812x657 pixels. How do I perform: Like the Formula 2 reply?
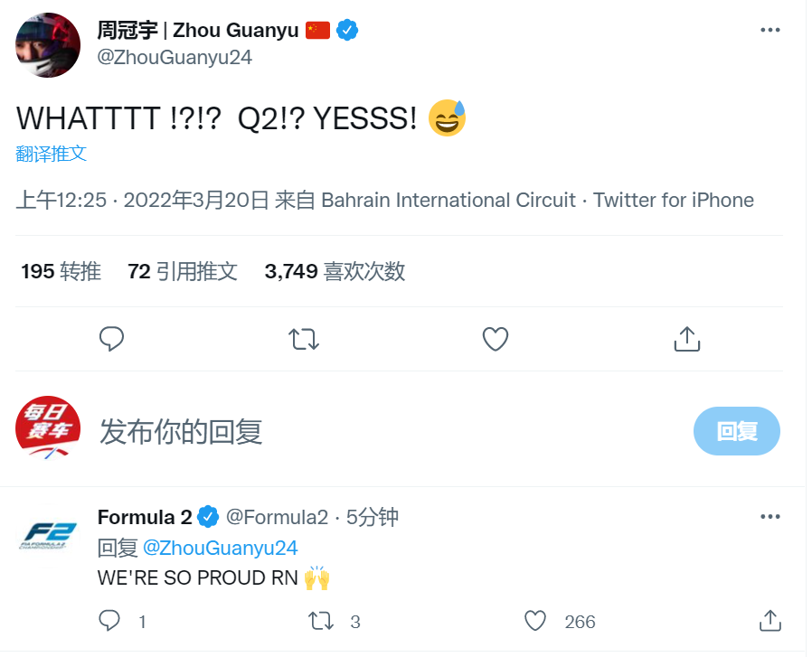tap(536, 621)
